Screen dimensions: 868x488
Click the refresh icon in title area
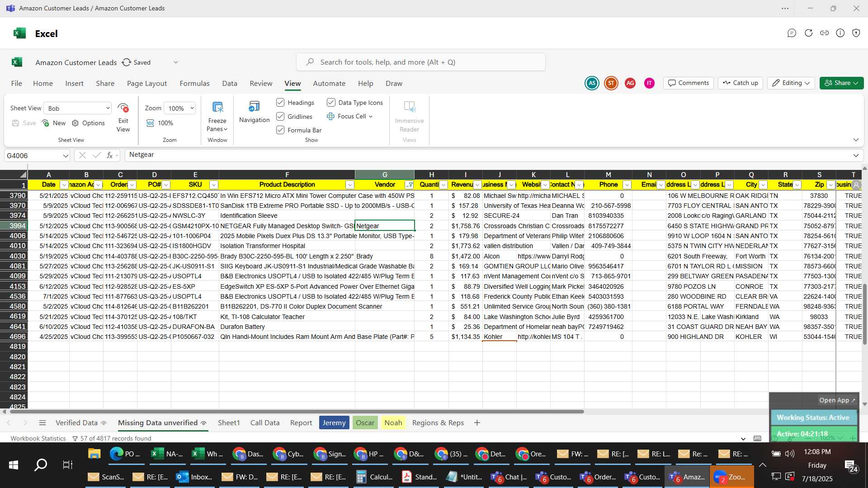(x=808, y=33)
